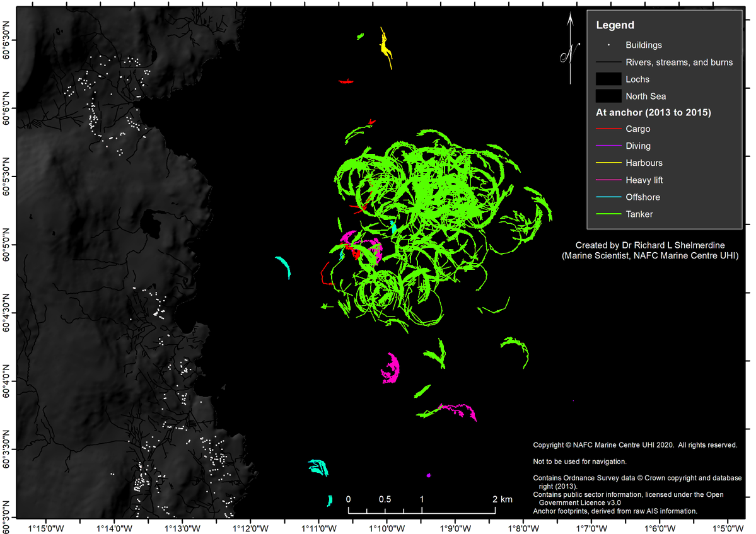This screenshot has width=756, height=534.
Task: Click the North Sea black swatch in legend
Action: pyautogui.click(x=608, y=96)
